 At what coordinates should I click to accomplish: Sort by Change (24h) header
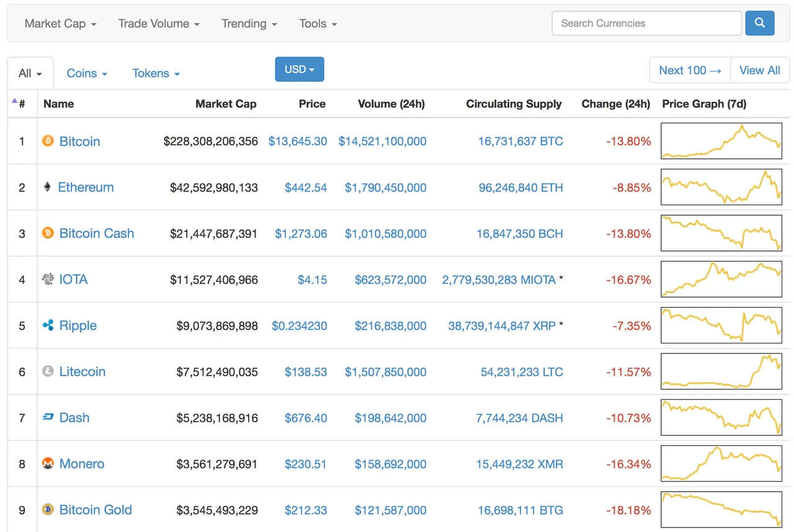tap(615, 104)
